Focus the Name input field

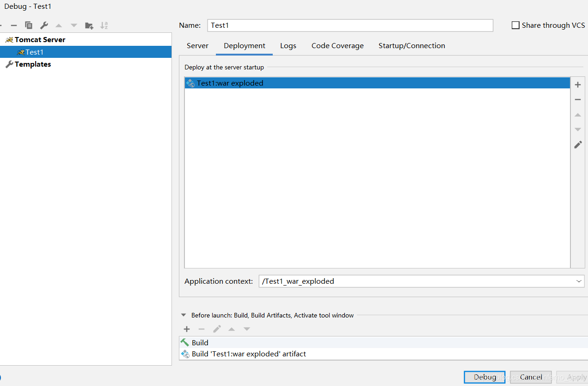click(350, 25)
